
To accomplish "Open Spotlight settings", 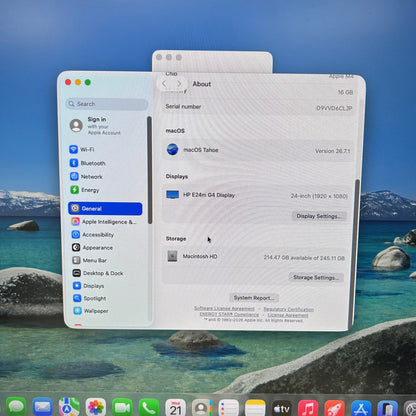I will pyautogui.click(x=89, y=298).
